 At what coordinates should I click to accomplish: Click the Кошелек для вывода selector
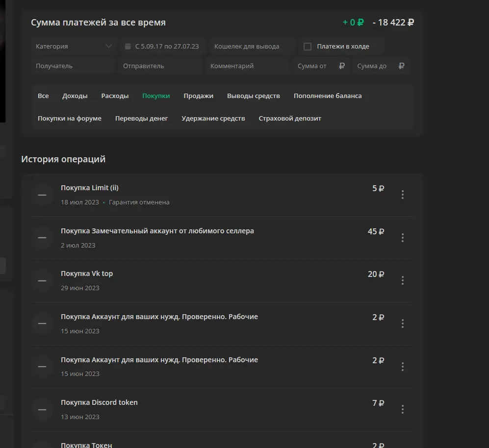pyautogui.click(x=252, y=47)
